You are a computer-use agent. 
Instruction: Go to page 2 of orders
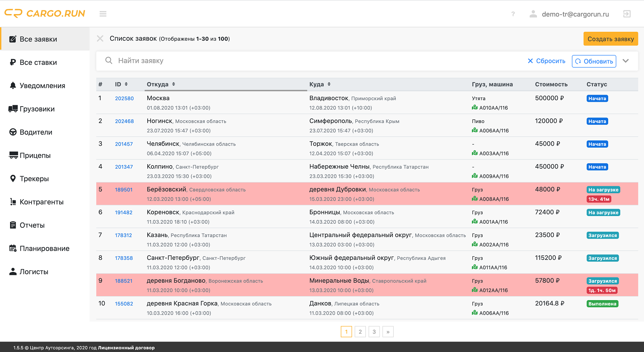click(360, 331)
